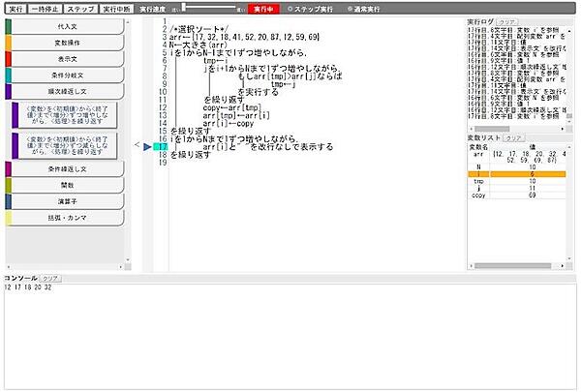Open the 条件分岐文 category
Image resolution: width=581 pixels, height=392 pixels.
pos(68,75)
